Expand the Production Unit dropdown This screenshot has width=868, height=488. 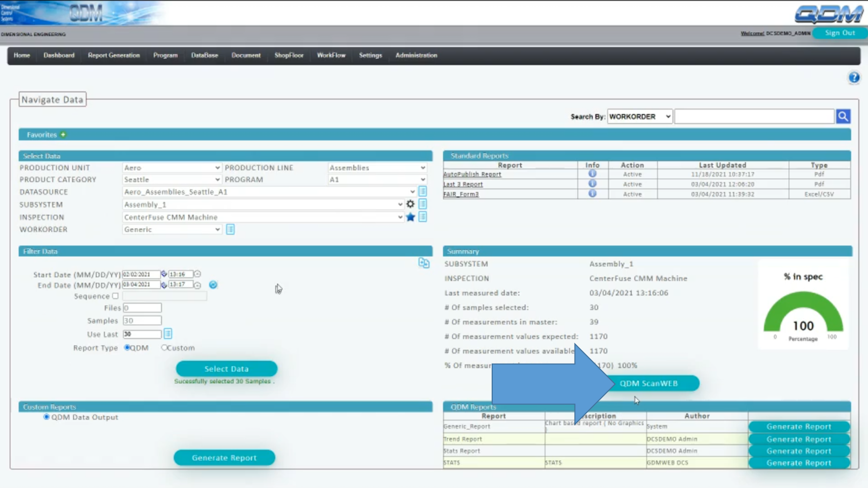point(171,167)
